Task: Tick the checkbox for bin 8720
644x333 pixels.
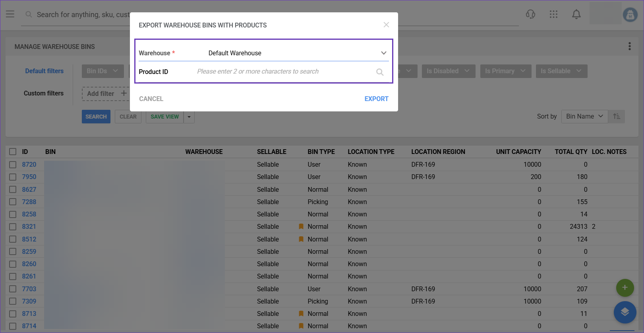Action: pos(13,164)
